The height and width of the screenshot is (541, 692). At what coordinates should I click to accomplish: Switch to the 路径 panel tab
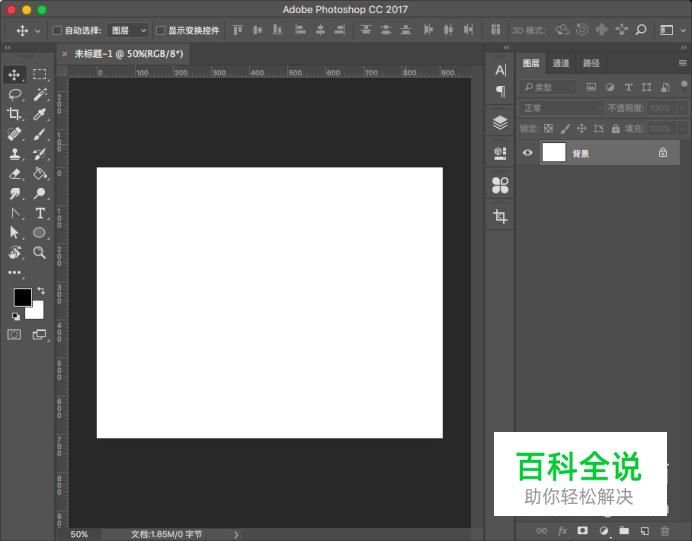pyautogui.click(x=591, y=63)
